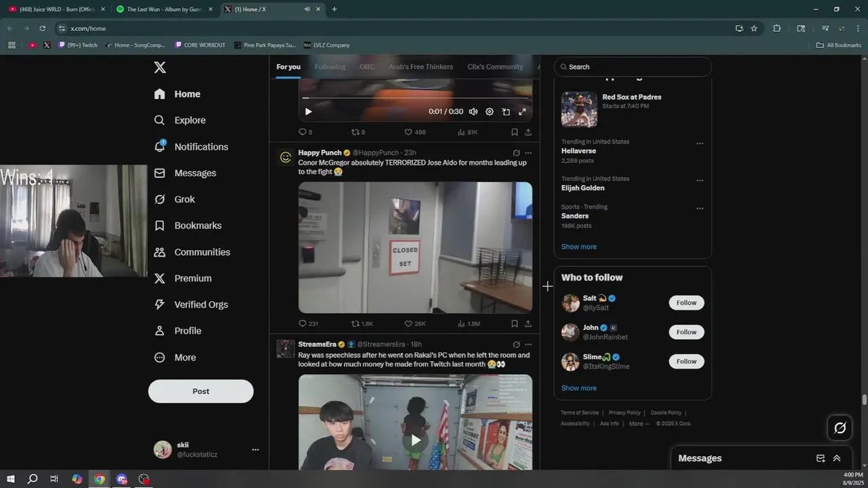View Happy Punch post analytics
868x488 pixels.
pyautogui.click(x=469, y=324)
